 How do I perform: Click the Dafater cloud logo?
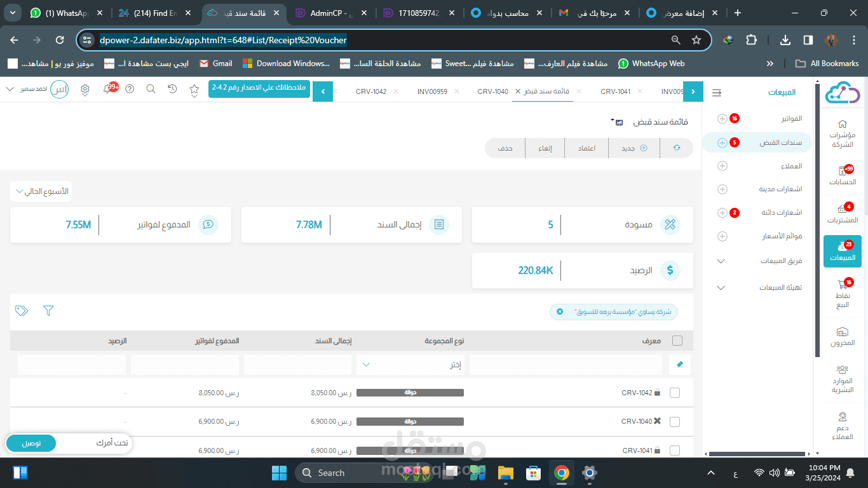point(843,92)
